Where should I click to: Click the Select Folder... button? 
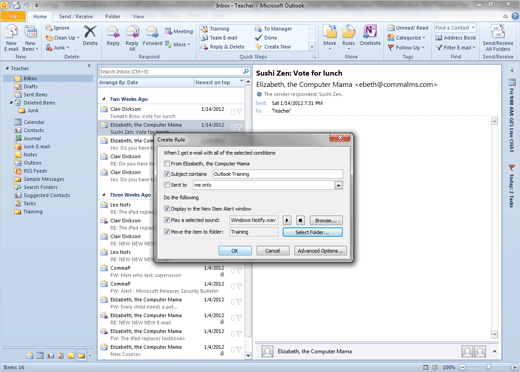[312, 232]
